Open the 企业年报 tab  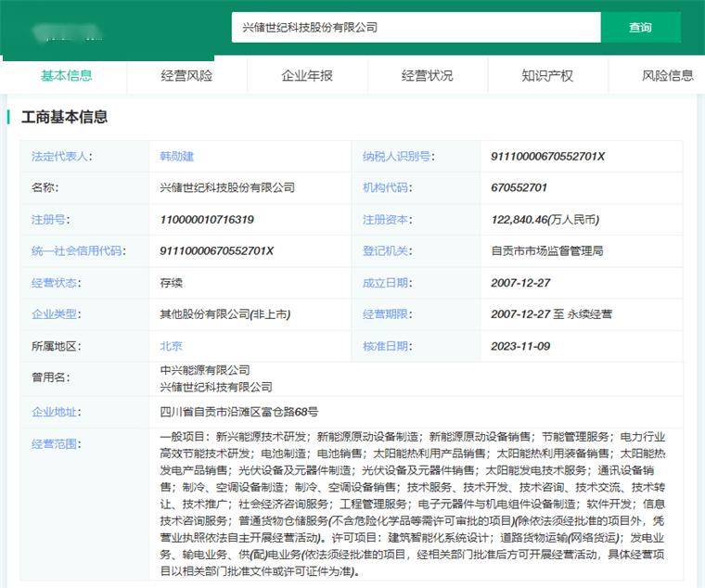point(307,75)
